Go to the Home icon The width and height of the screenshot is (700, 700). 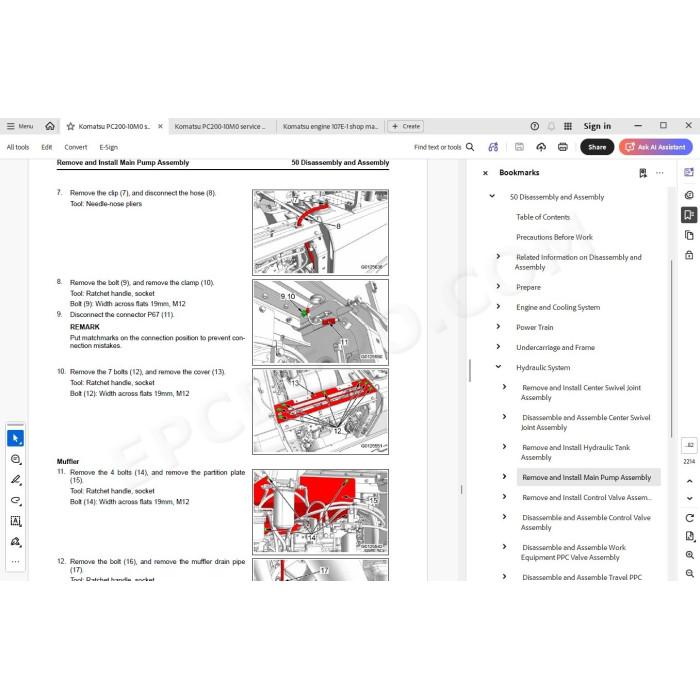click(x=50, y=126)
